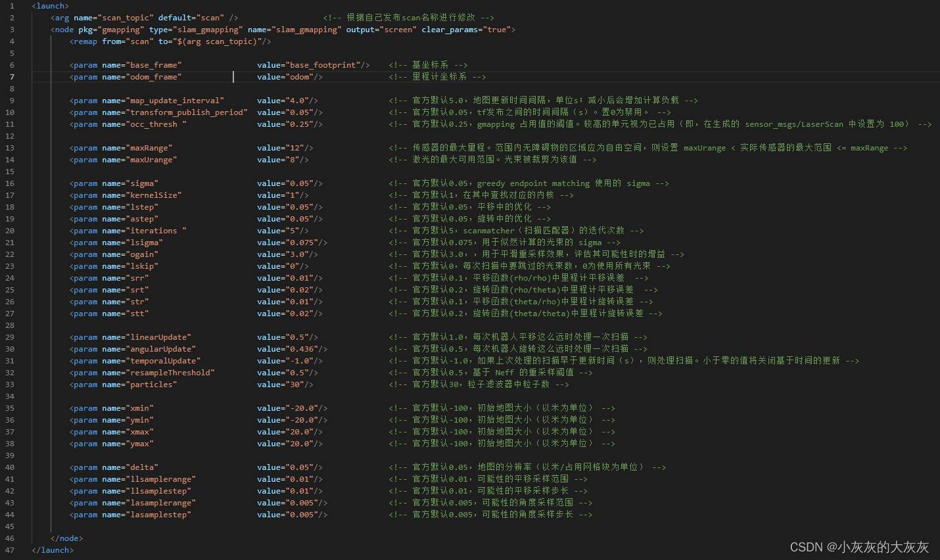Click the kernelSize param name
Viewport: 940px width, 560px height.
[x=155, y=195]
